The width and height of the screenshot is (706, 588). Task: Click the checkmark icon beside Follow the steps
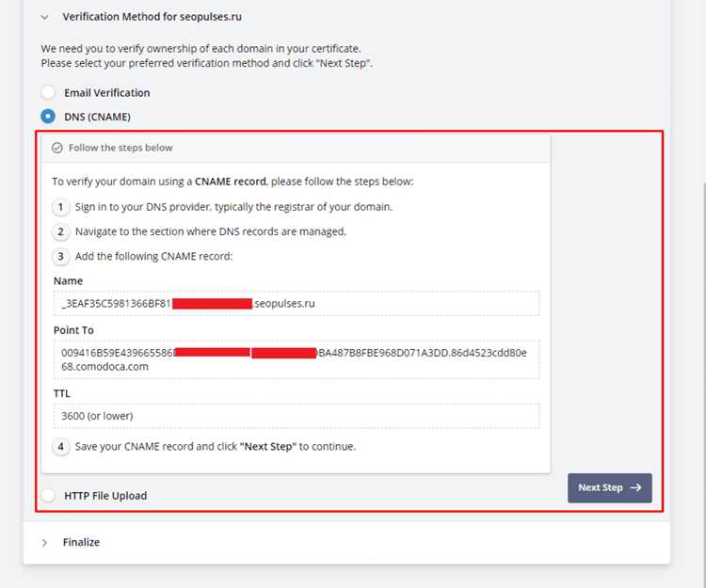pos(57,148)
